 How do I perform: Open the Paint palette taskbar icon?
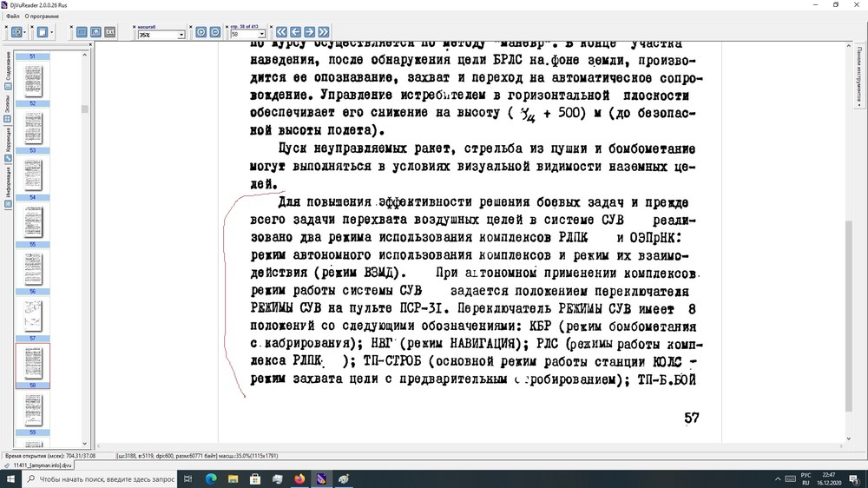[344, 479]
